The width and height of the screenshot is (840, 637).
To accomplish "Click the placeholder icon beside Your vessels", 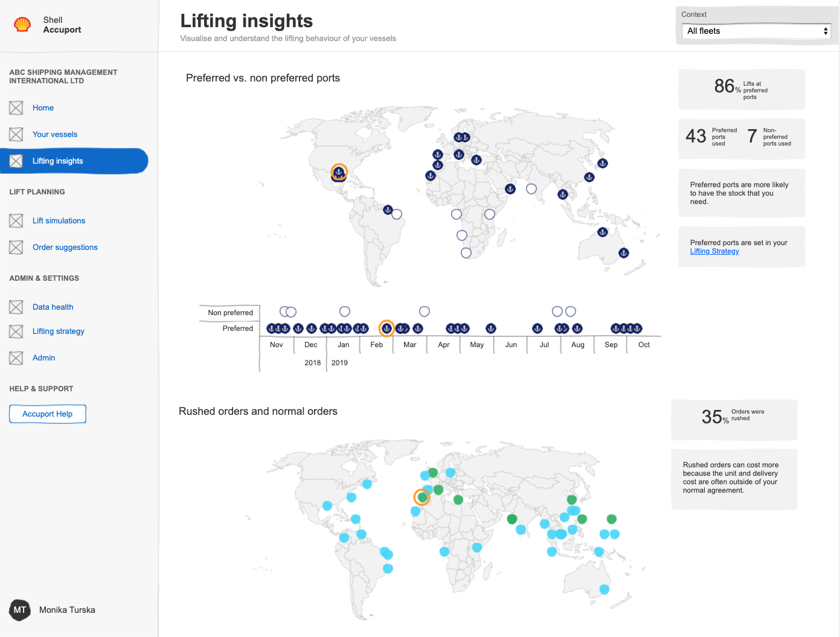I will coord(16,134).
